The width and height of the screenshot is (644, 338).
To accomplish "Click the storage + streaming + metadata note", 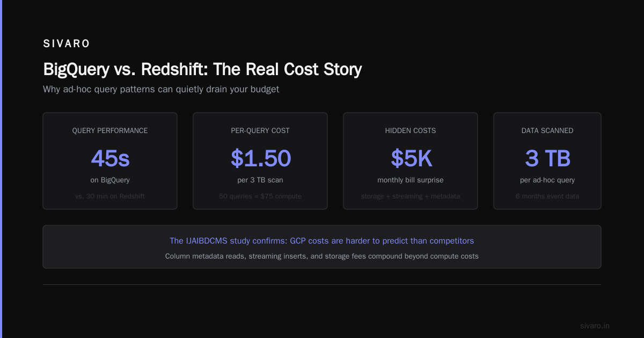I will pyautogui.click(x=411, y=196).
